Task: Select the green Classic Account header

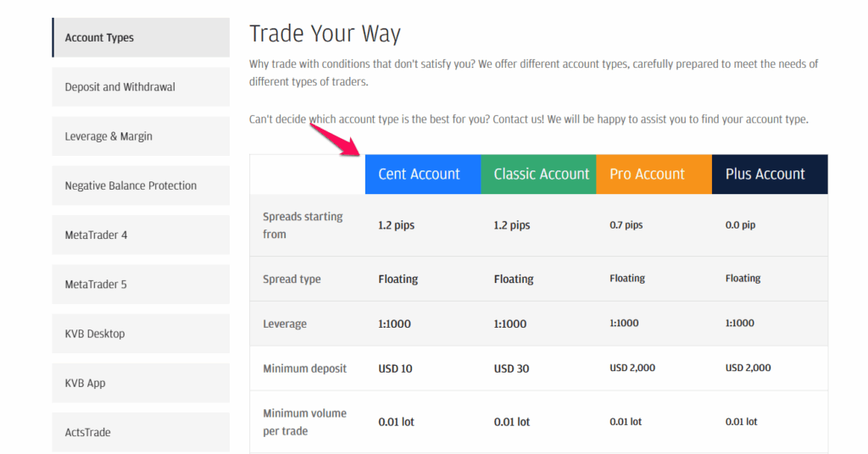Action: pos(538,174)
